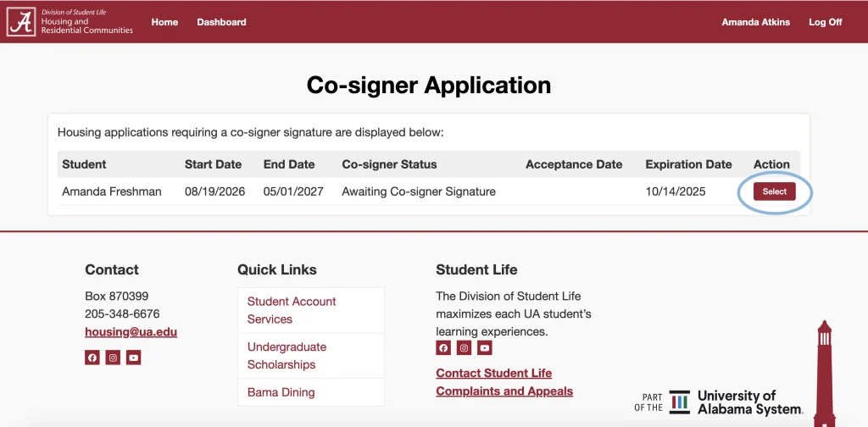
Task: Open Student Life Facebook icon
Action: coord(443,347)
